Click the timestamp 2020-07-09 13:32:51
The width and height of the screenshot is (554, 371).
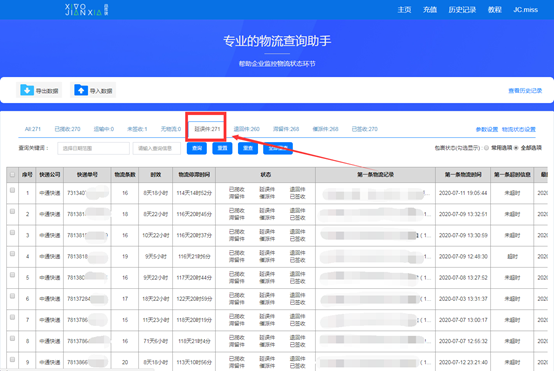point(463,214)
